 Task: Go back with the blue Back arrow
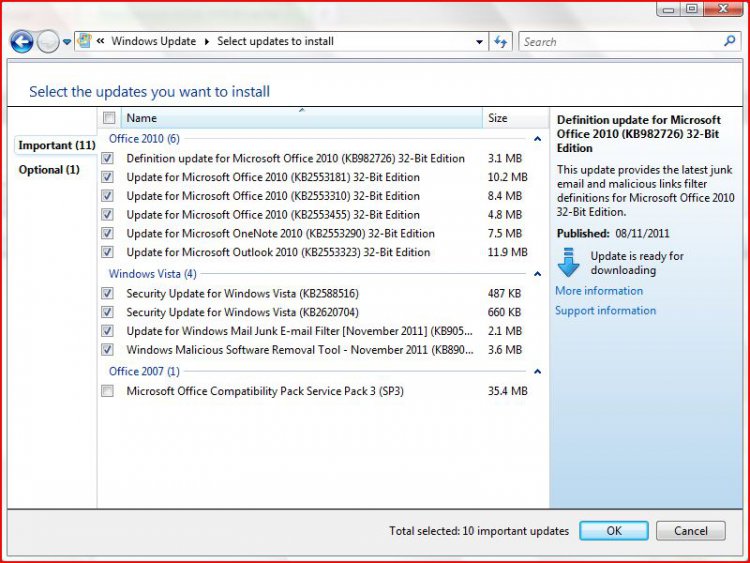click(x=22, y=42)
